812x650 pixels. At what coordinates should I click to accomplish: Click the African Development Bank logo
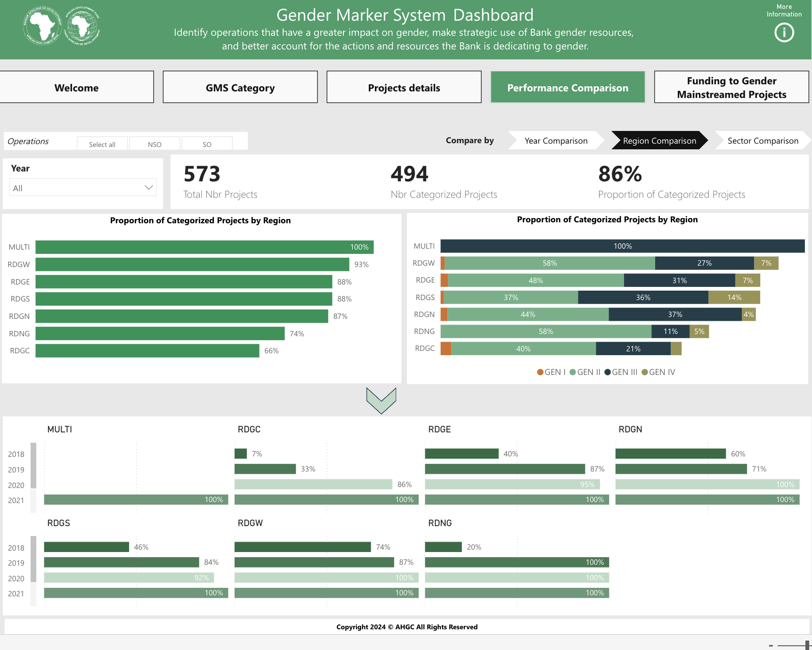(x=42, y=26)
